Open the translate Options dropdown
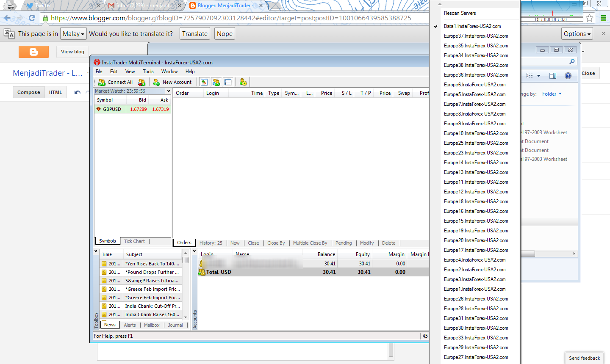This screenshot has height=364, width=610. [x=577, y=34]
